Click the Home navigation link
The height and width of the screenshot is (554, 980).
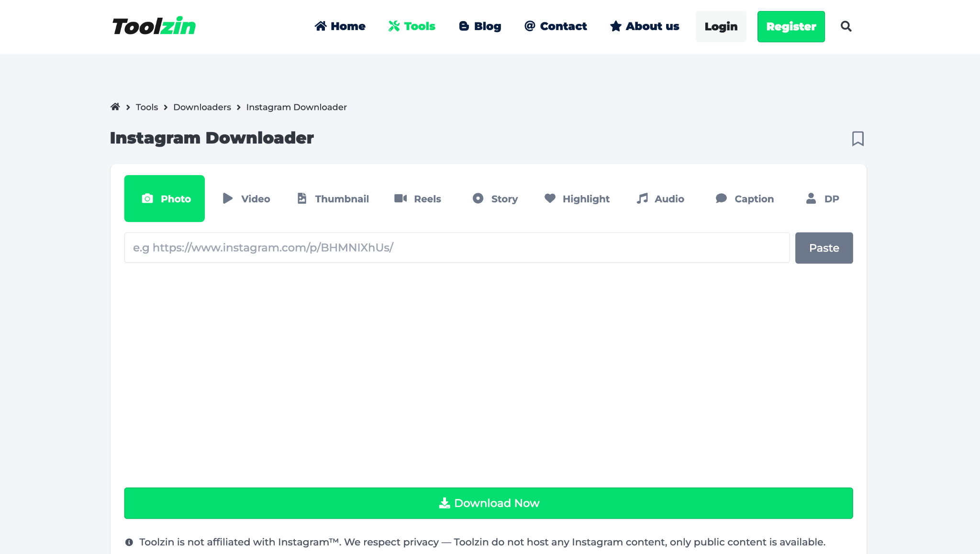tap(340, 26)
